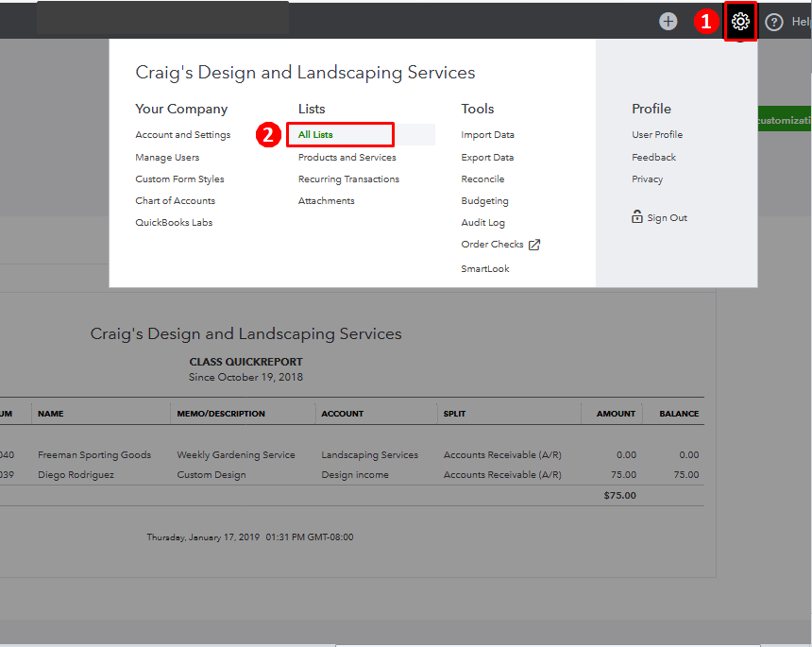812x647 pixels.
Task: Open QuickBooks Labs
Action: [x=174, y=223]
